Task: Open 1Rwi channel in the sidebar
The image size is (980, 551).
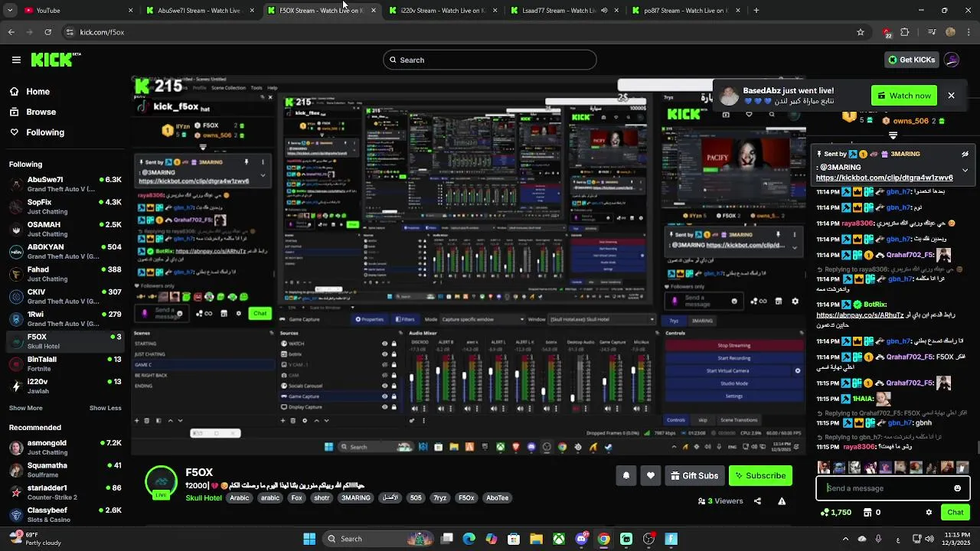Action: [65, 318]
